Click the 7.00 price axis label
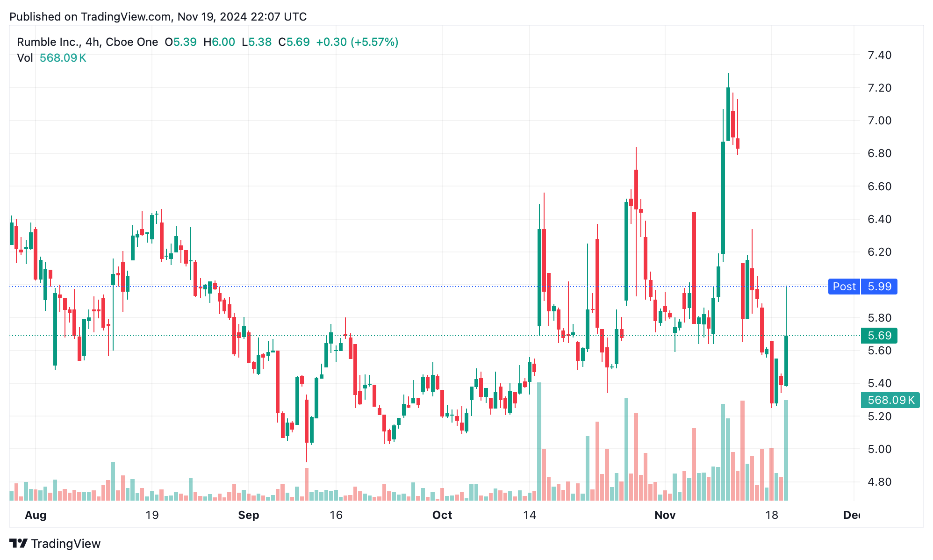Image resolution: width=933 pixels, height=560 pixels. (x=880, y=121)
